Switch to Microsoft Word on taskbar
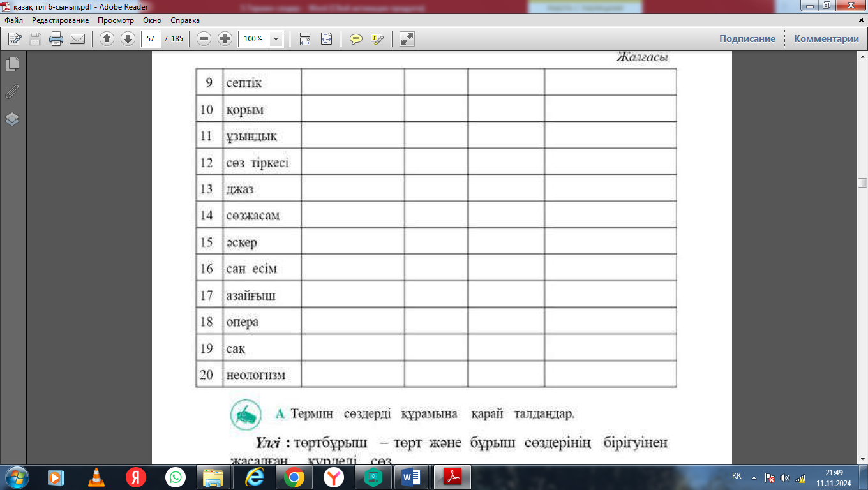Screen dimensions: 868x490 [x=412, y=477]
